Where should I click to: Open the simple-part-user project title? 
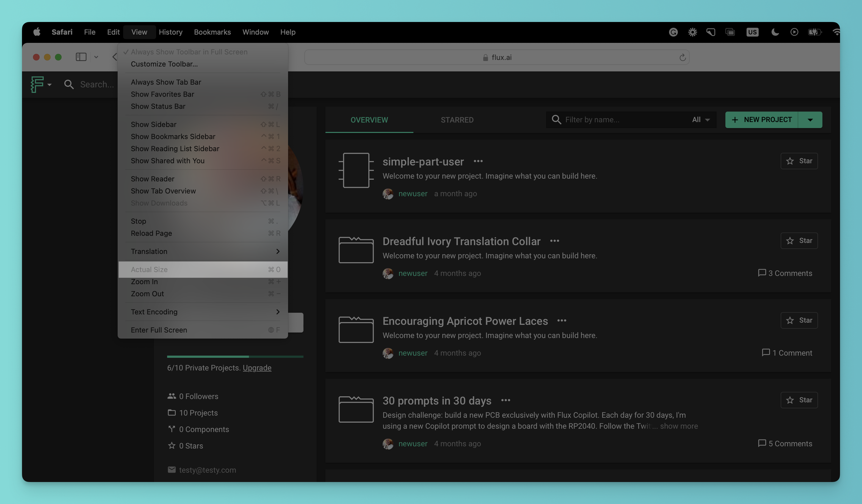click(423, 161)
